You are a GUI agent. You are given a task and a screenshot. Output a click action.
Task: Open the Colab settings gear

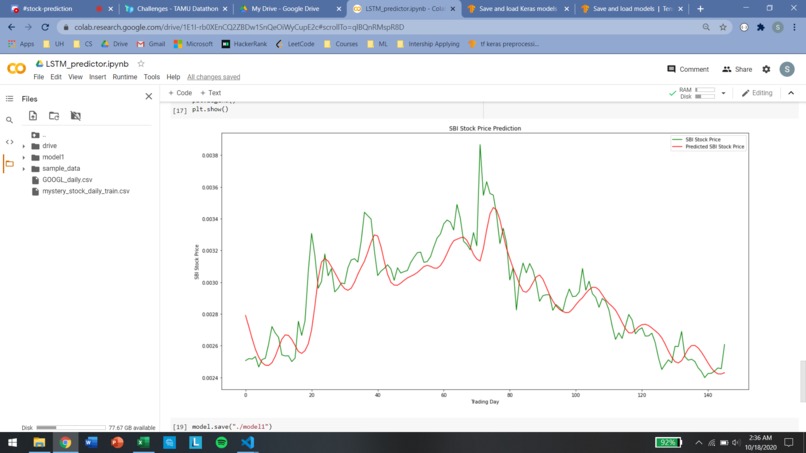point(766,69)
